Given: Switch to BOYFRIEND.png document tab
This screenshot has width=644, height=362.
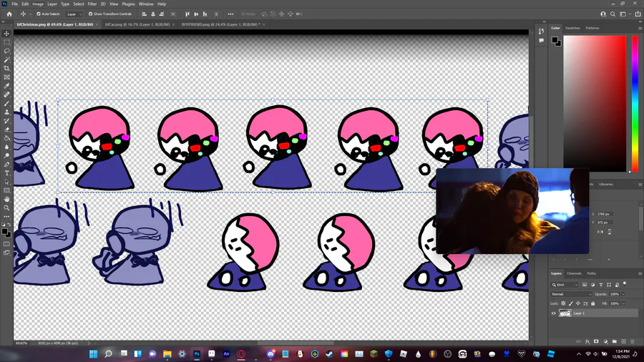Looking at the screenshot, I should pos(220,24).
